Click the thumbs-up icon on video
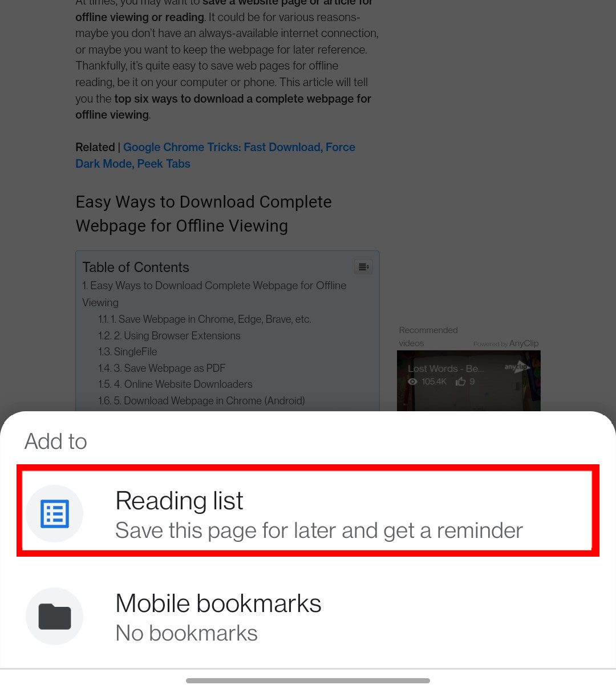 coord(460,381)
